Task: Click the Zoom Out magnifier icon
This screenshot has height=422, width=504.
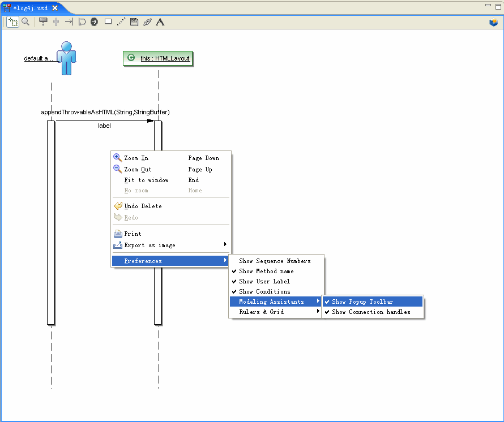Action: [x=118, y=169]
